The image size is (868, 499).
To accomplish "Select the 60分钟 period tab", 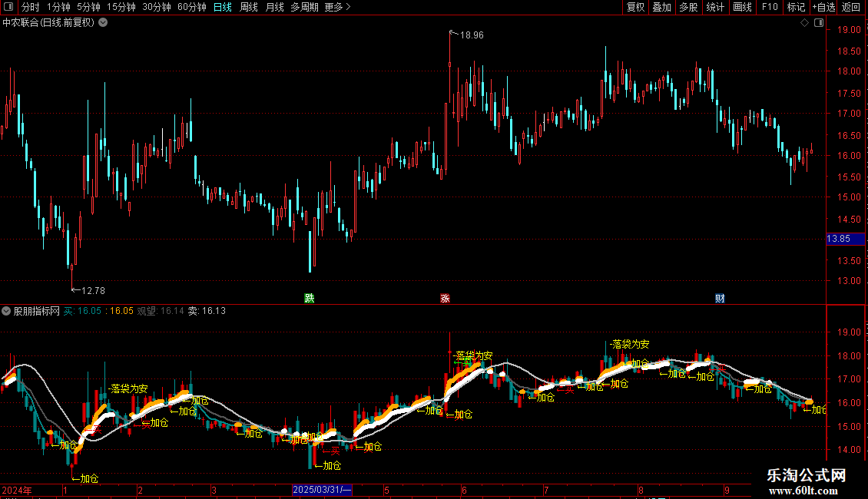I will click(192, 7).
